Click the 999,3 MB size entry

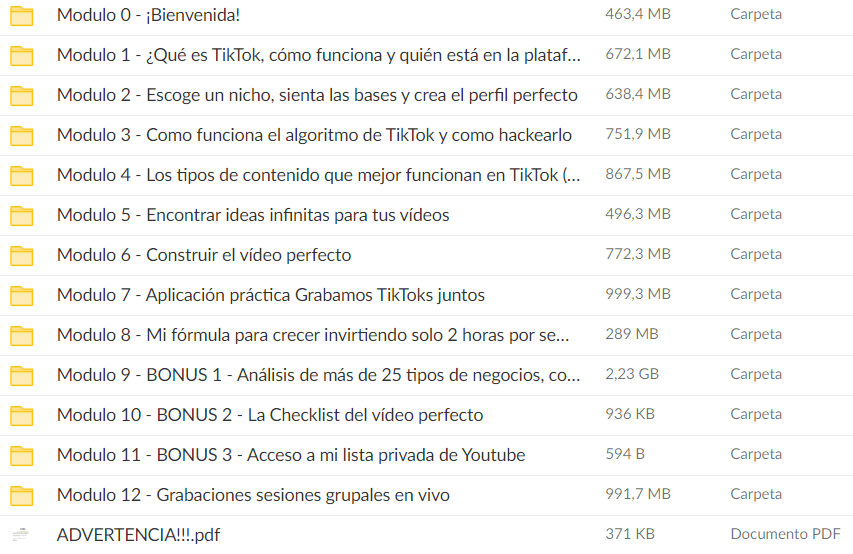click(x=638, y=294)
